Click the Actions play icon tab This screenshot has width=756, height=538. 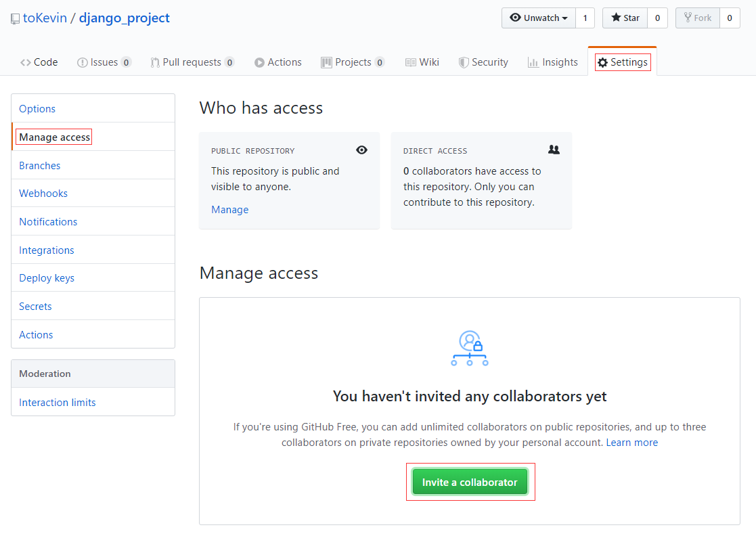click(278, 62)
